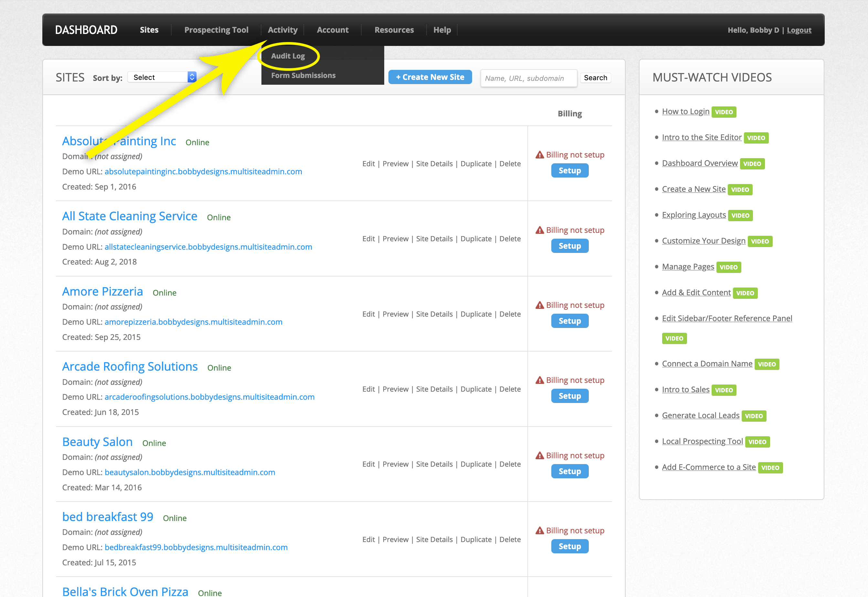Focus the Name, URL, subdomain search field

point(529,78)
